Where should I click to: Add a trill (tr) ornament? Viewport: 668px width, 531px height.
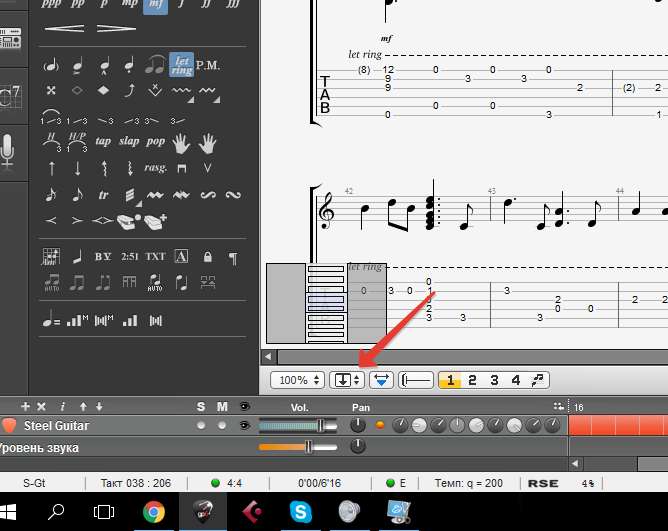point(103,195)
